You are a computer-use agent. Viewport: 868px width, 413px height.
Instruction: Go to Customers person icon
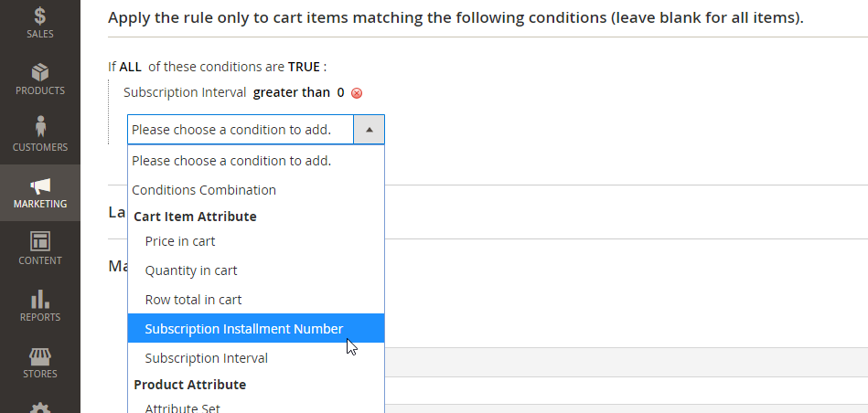pyautogui.click(x=39, y=126)
